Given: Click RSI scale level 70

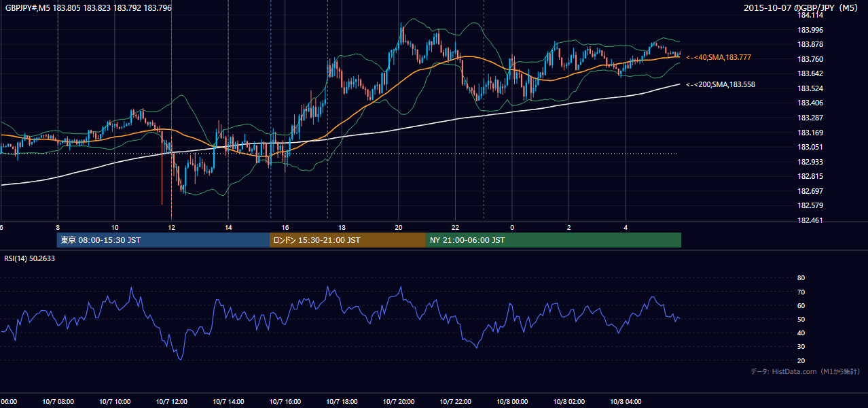Looking at the screenshot, I should point(801,292).
